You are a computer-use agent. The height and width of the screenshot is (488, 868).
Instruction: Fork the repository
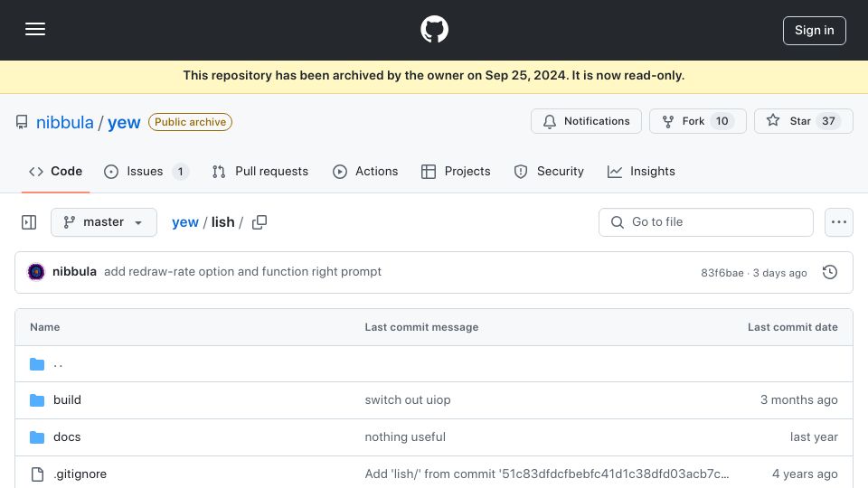[697, 121]
